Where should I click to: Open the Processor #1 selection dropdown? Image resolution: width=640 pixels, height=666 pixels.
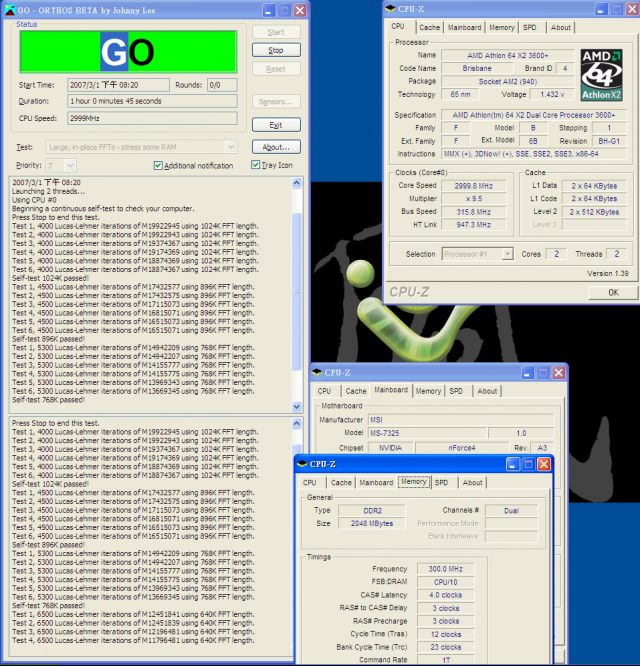coord(507,254)
